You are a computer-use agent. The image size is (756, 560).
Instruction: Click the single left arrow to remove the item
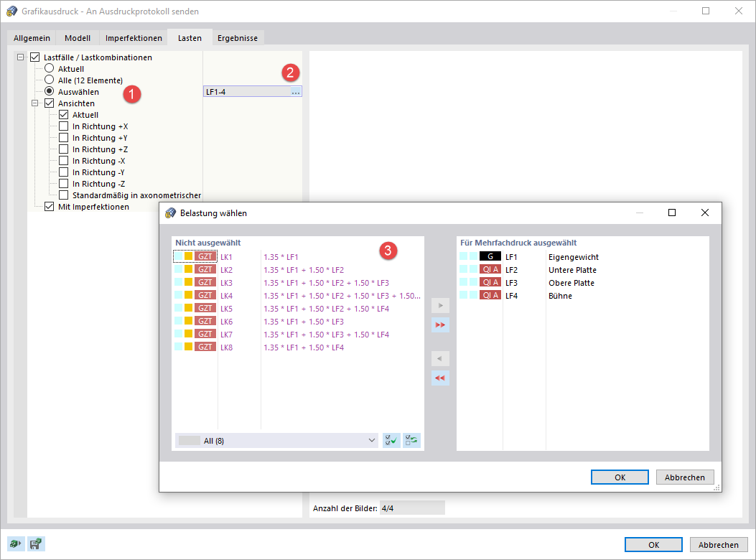440,358
